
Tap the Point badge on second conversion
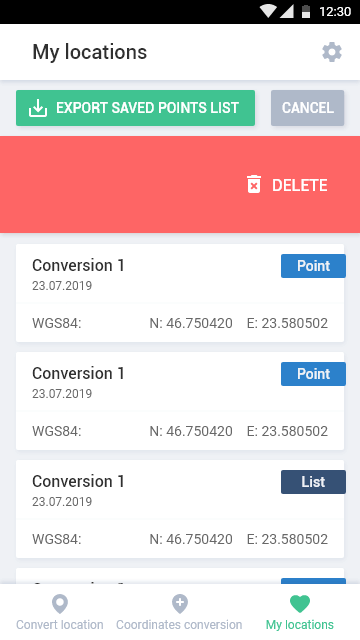pos(313,374)
